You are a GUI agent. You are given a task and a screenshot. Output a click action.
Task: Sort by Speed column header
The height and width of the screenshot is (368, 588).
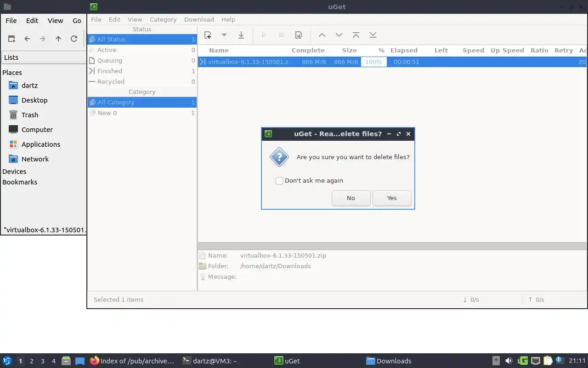pos(473,50)
